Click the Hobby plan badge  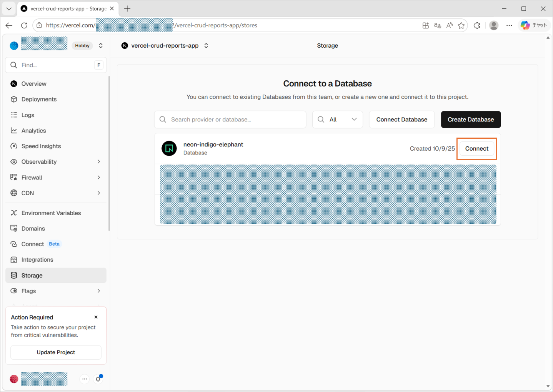[x=82, y=46]
